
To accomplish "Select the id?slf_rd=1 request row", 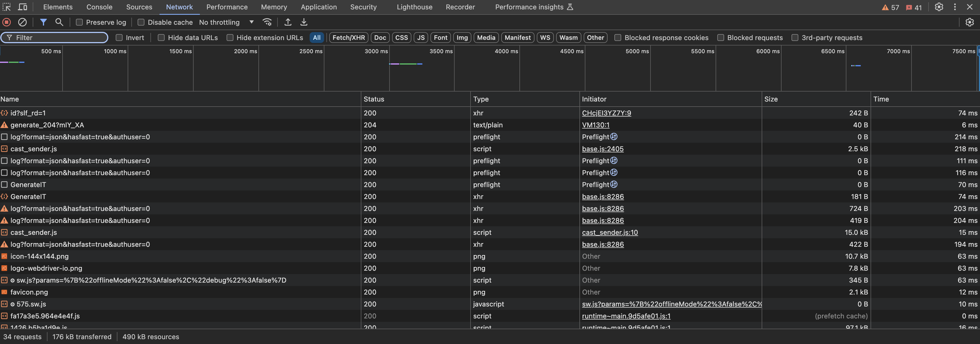I will click(x=490, y=113).
